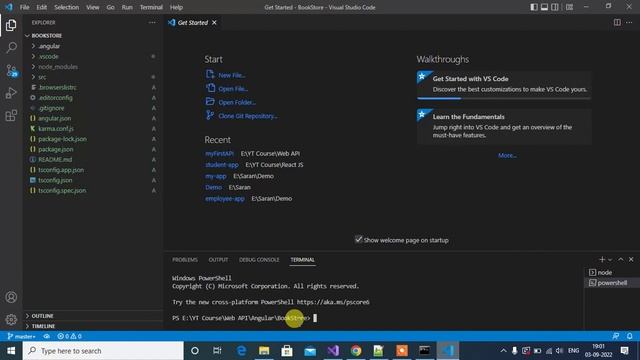Open the Explorer view in activity bar
This screenshot has height=360, width=640.
point(11,25)
